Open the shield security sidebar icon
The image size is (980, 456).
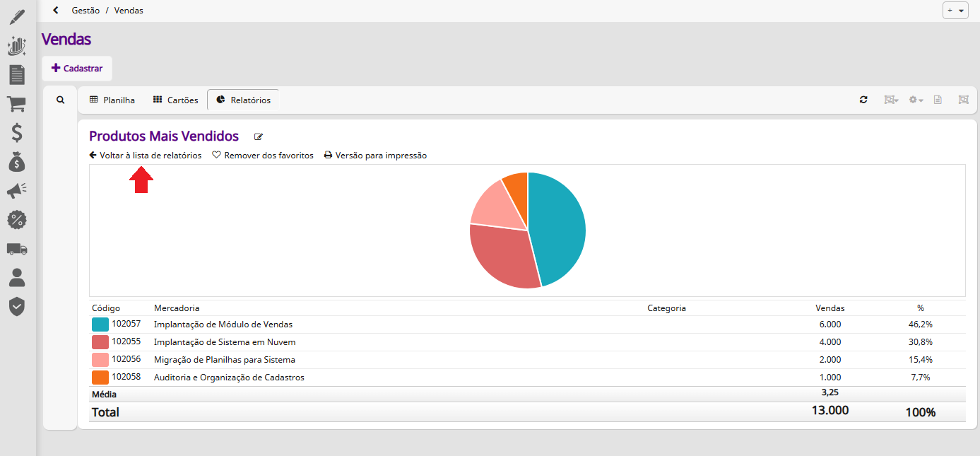click(16, 306)
